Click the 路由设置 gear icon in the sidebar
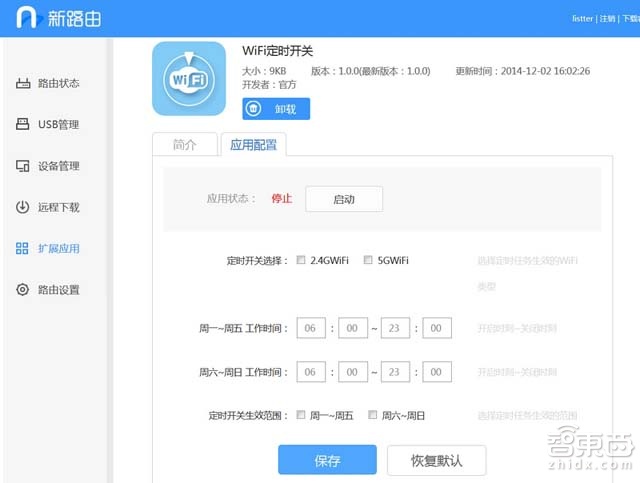This screenshot has width=640, height=483. point(22,289)
